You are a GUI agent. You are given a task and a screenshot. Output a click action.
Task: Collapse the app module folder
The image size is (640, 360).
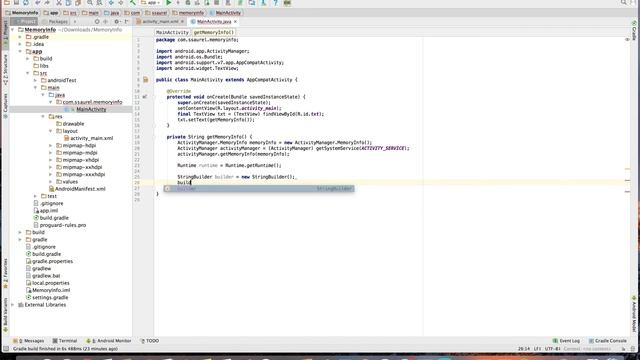[x=20, y=51]
